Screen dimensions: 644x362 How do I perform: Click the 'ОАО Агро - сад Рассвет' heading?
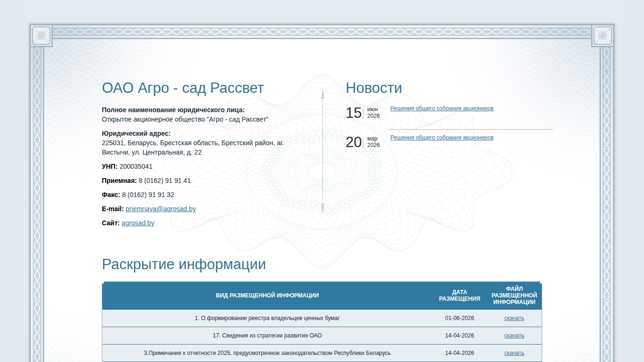pos(183,88)
